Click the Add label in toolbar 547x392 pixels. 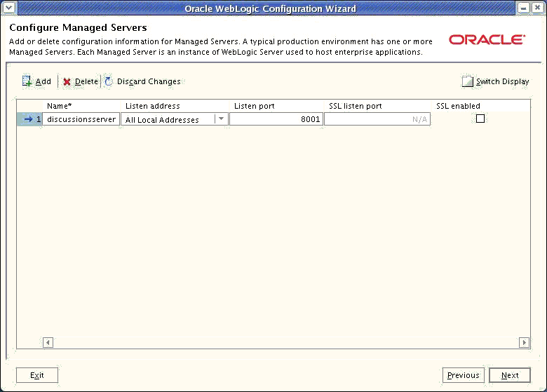pyautogui.click(x=43, y=81)
